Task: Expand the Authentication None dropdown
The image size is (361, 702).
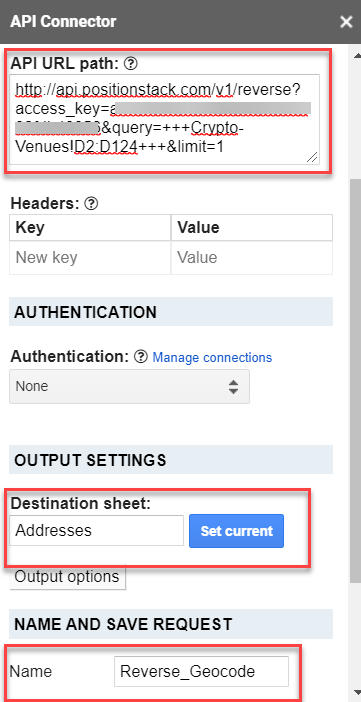Action: click(x=129, y=386)
